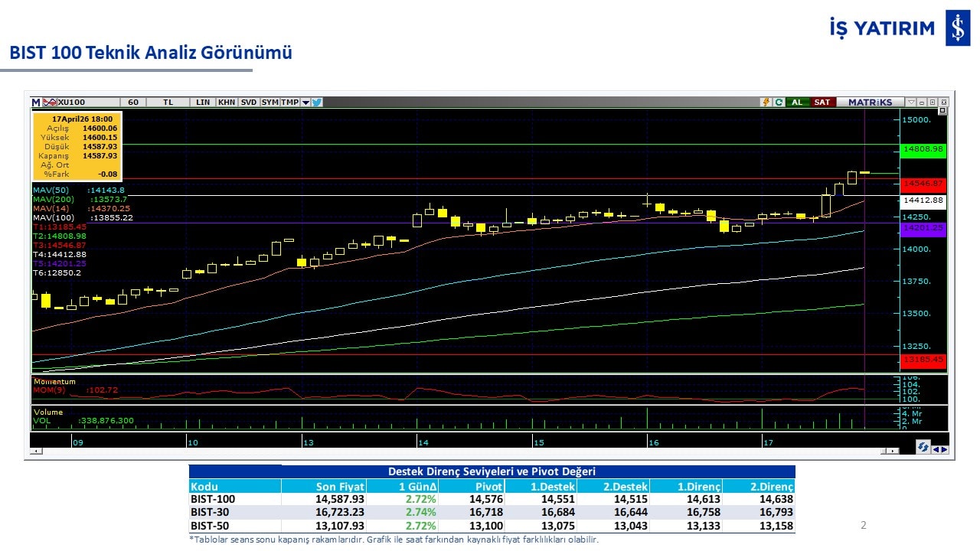Click the İş Yatırım logo emblem

[x=957, y=28]
